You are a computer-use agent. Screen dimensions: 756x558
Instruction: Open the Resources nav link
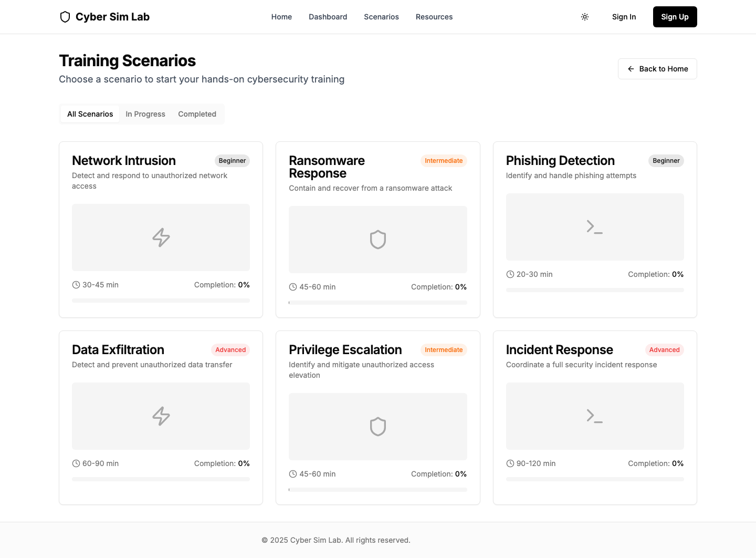tap(434, 17)
